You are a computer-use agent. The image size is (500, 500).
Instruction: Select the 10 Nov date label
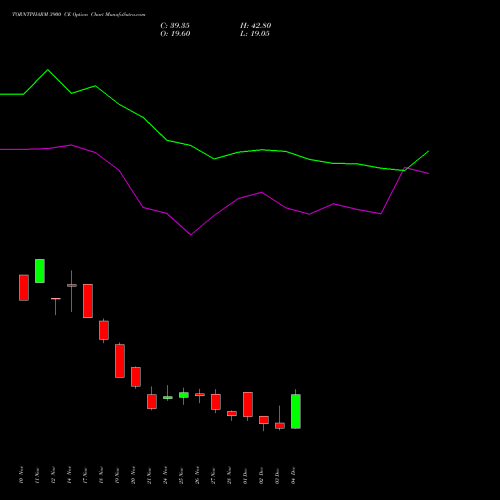21,475
